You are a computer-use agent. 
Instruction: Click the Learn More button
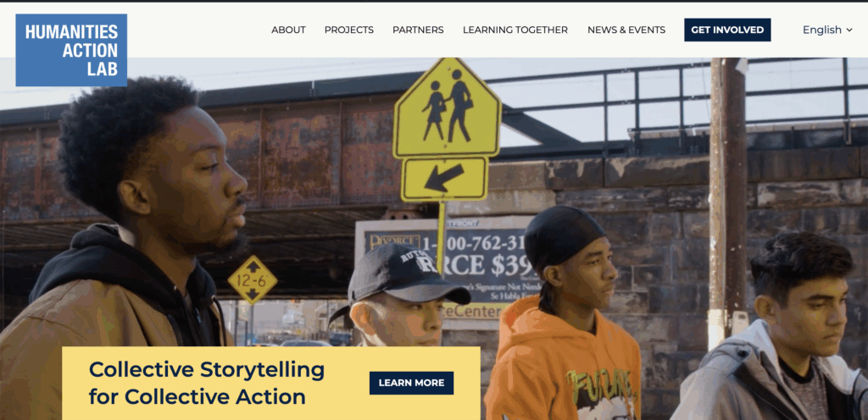point(411,383)
